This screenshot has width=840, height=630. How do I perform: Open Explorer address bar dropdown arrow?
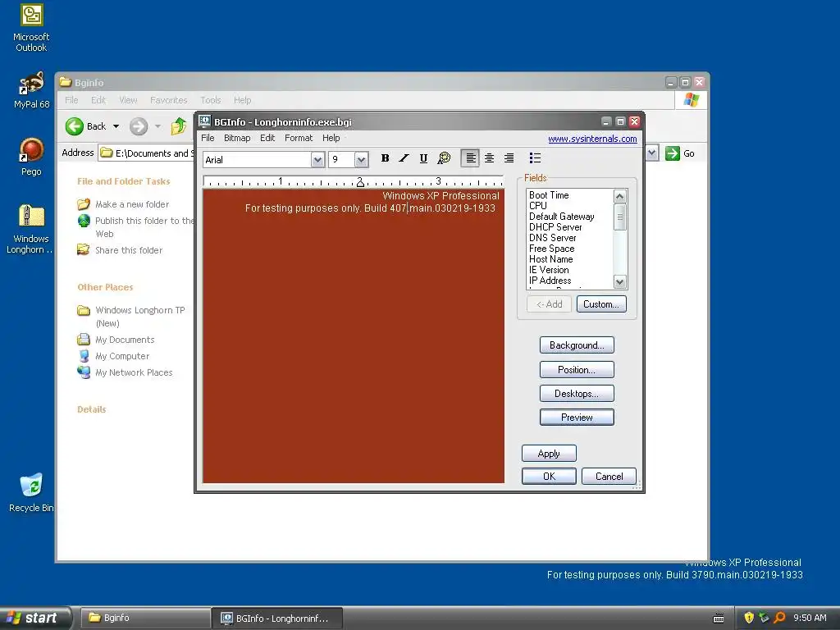(651, 153)
